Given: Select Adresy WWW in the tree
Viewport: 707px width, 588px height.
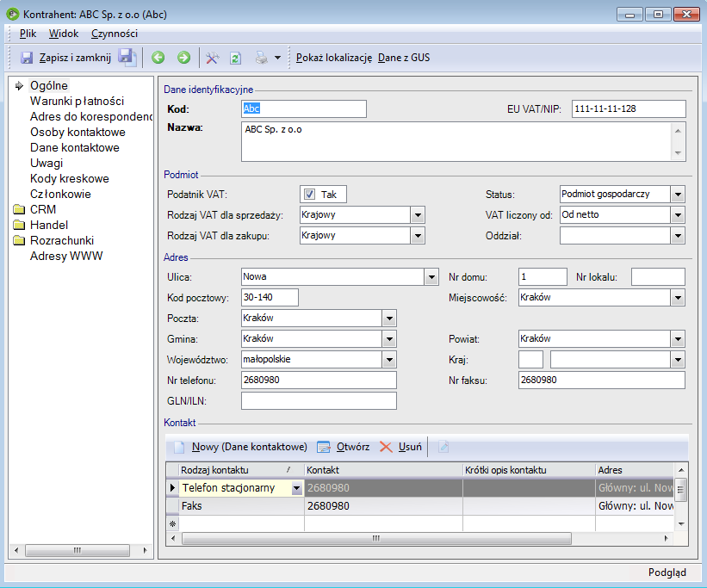Looking at the screenshot, I should (x=66, y=256).
